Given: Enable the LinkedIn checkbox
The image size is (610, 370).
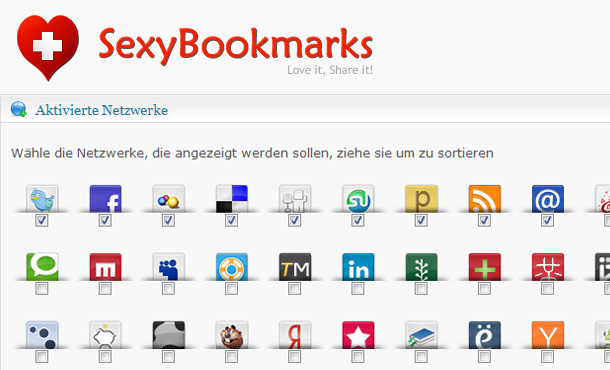Looking at the screenshot, I should coord(358,289).
